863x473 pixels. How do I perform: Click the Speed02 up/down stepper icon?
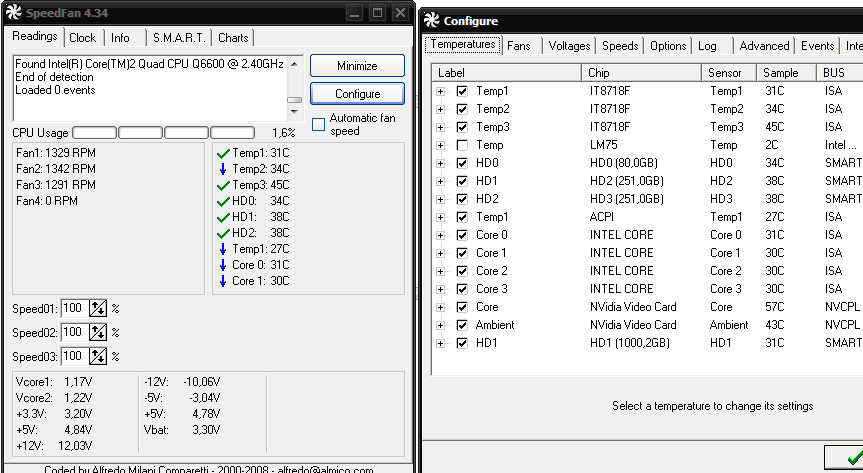(x=98, y=332)
